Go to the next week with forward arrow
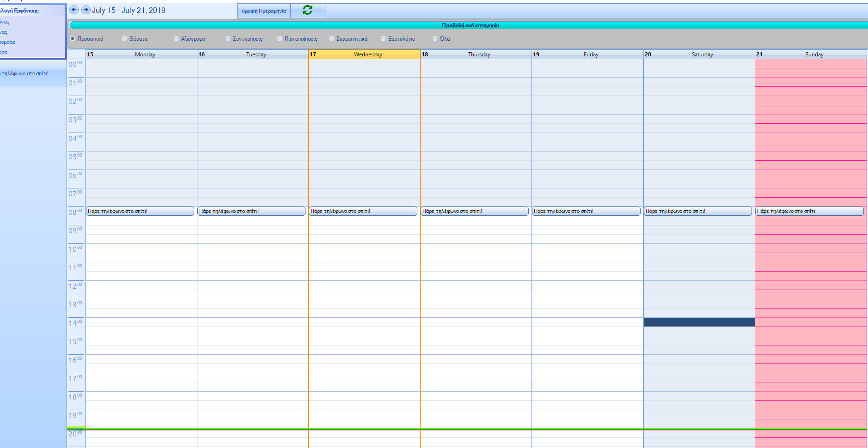This screenshot has width=868, height=448. (86, 10)
